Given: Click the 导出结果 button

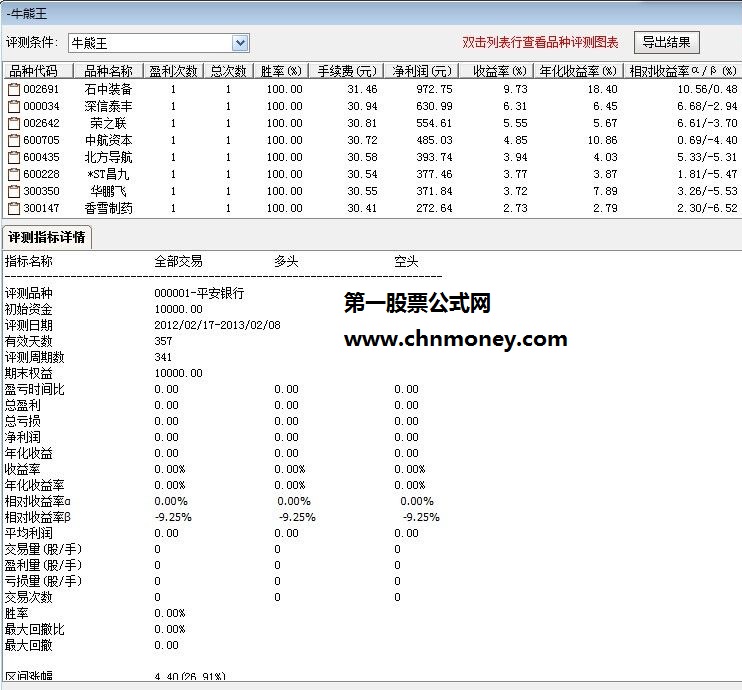Looking at the screenshot, I should point(666,43).
